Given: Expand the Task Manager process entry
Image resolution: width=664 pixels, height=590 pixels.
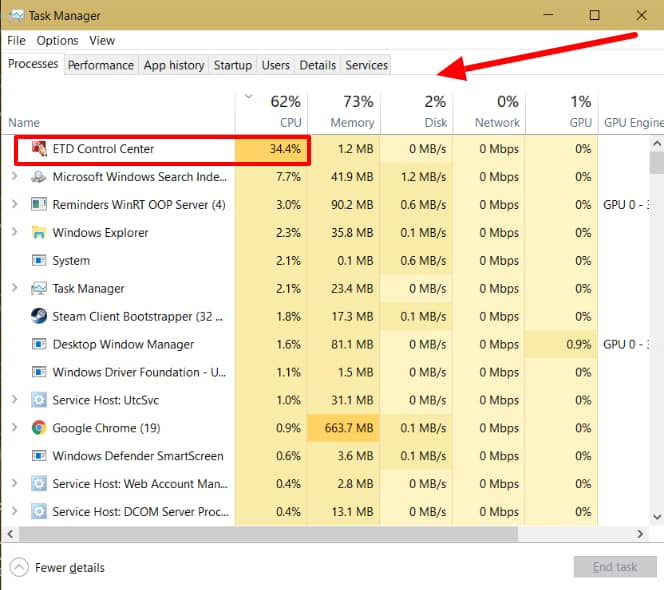Looking at the screenshot, I should (x=14, y=288).
